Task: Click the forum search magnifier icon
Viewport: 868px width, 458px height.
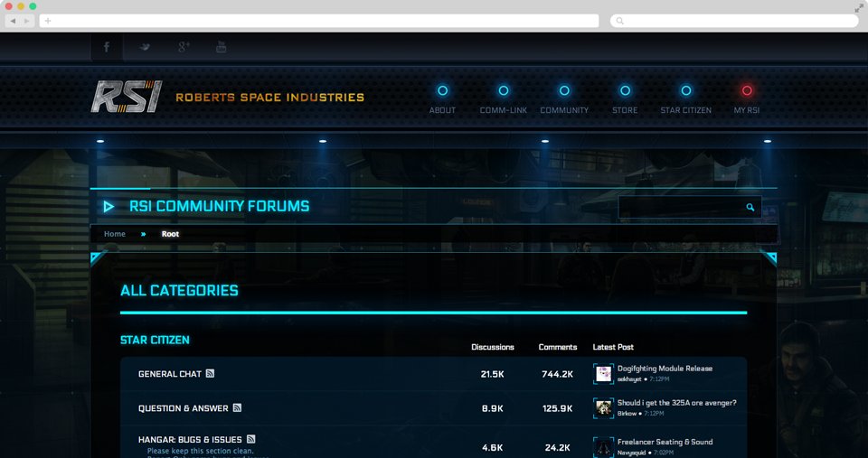Action: pyautogui.click(x=750, y=208)
